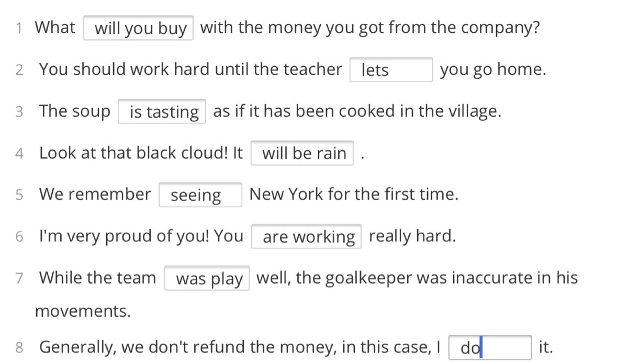Select the 'was play' input box

pyautogui.click(x=207, y=278)
